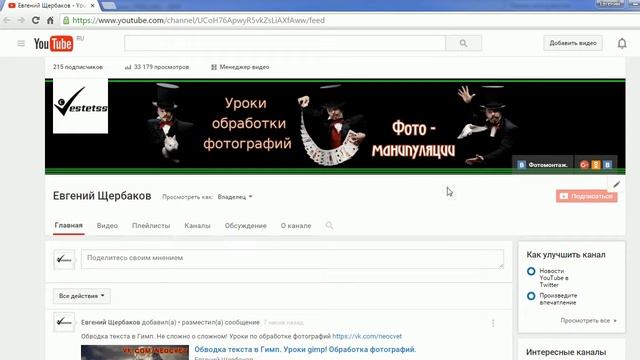View 33 179 просмотров analytics
This screenshot has width=640, height=360.
157,67
